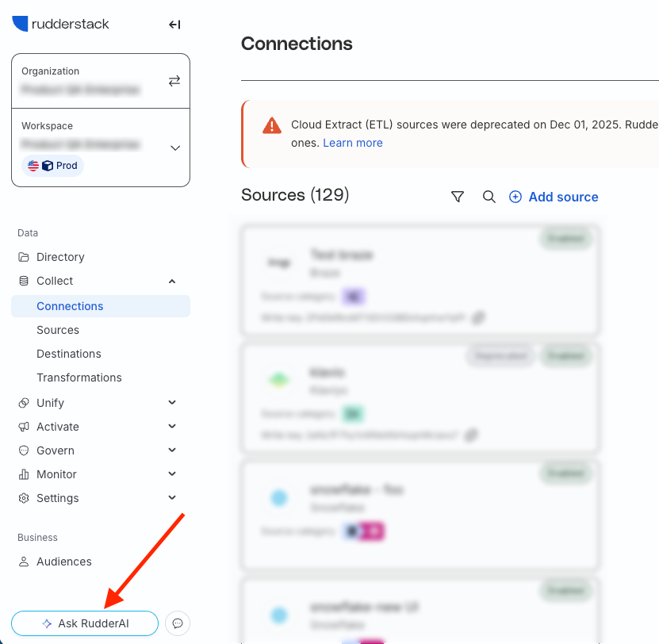Expand the Monitor section chevron
659x644 pixels.
[x=172, y=473]
